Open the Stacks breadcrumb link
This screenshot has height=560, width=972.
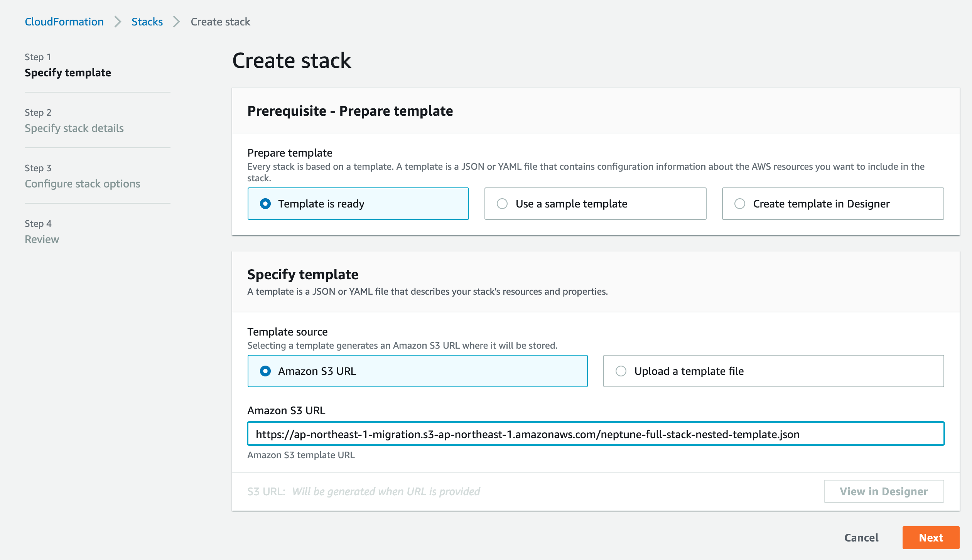coord(147,22)
